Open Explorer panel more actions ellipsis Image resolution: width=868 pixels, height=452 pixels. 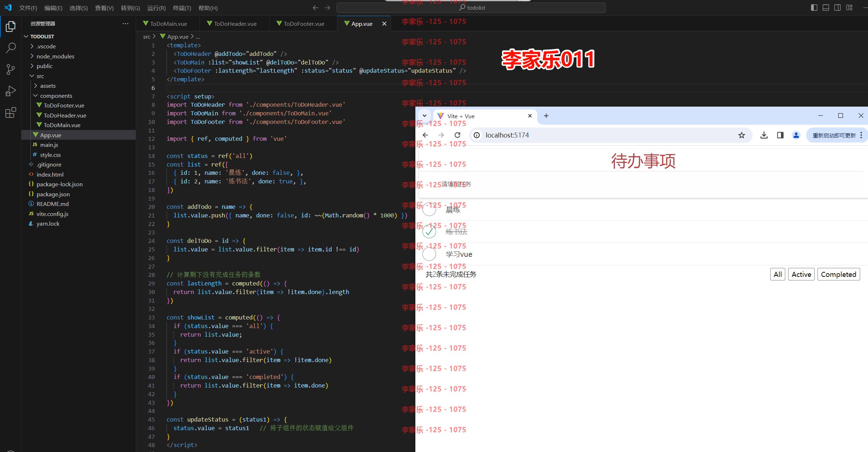125,24
